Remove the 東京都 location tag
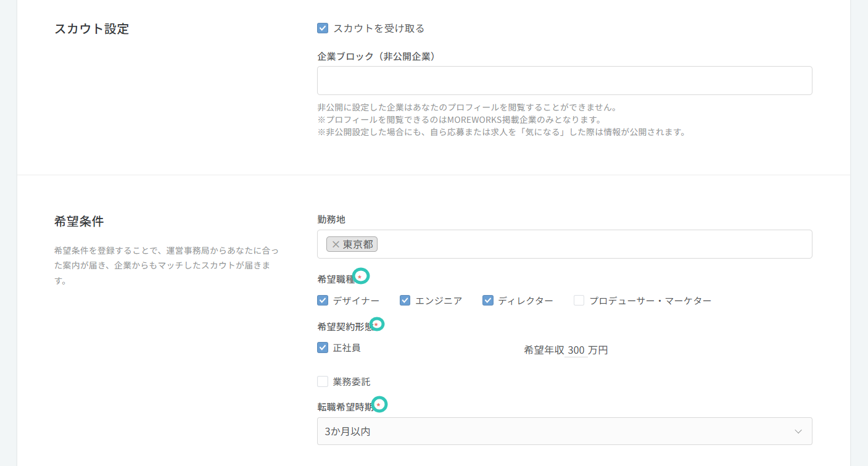Viewport: 868px width, 466px height. coord(336,244)
